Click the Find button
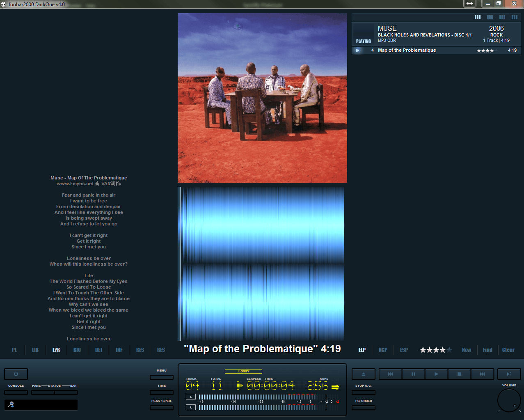This screenshot has width=524, height=420. (x=487, y=350)
